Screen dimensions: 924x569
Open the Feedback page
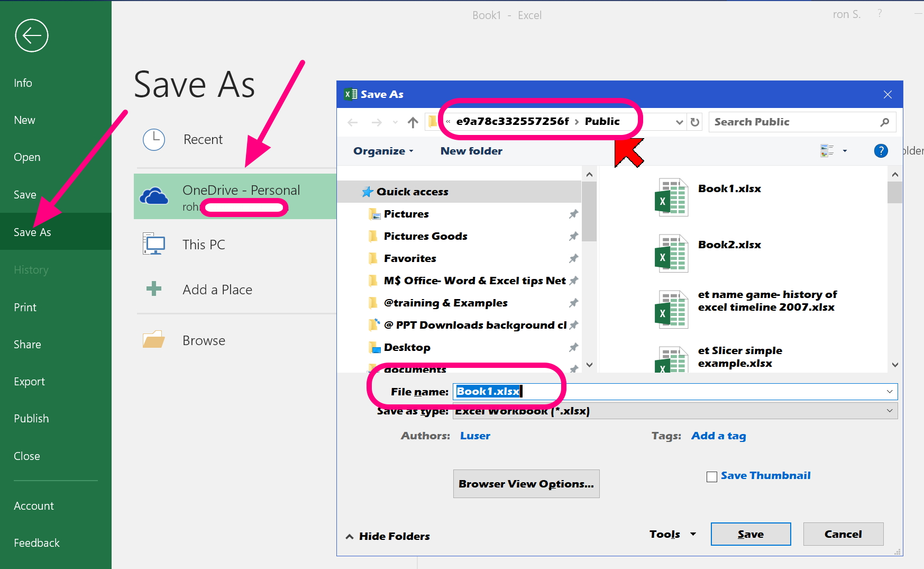click(x=36, y=543)
